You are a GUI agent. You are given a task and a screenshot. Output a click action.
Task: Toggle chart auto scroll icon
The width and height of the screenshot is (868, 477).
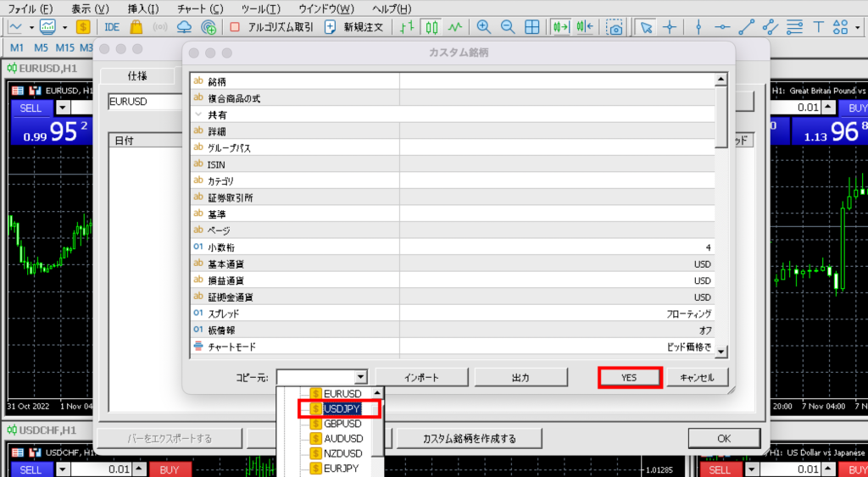tap(561, 26)
